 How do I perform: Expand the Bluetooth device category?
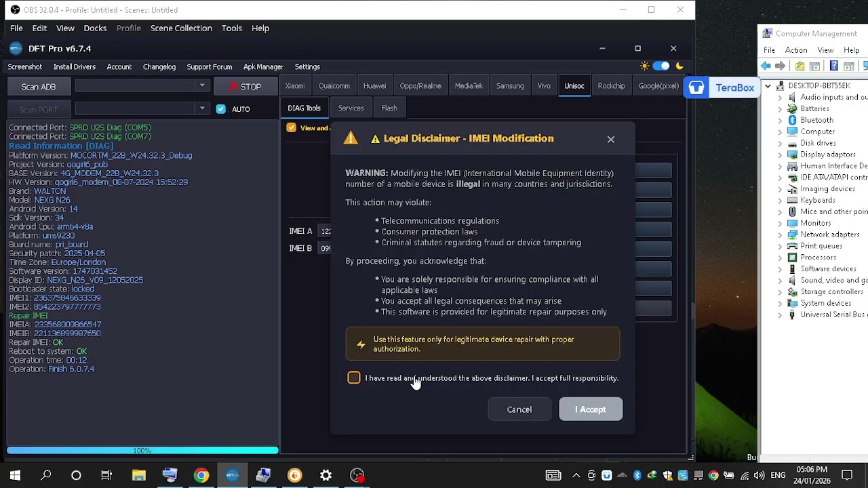[x=780, y=121]
